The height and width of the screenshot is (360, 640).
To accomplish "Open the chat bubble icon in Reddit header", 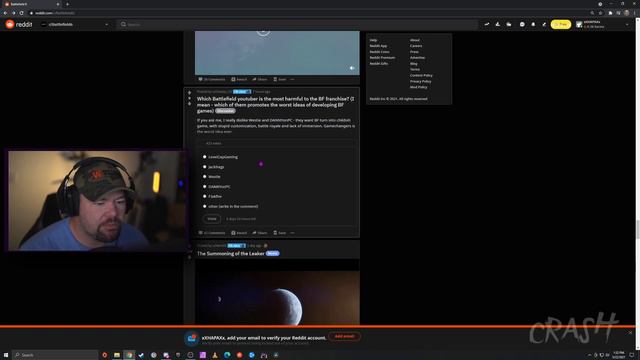I will coord(522,24).
